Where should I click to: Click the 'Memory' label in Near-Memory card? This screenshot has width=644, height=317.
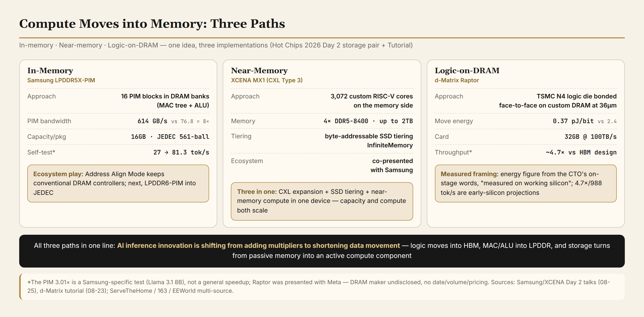pos(243,121)
